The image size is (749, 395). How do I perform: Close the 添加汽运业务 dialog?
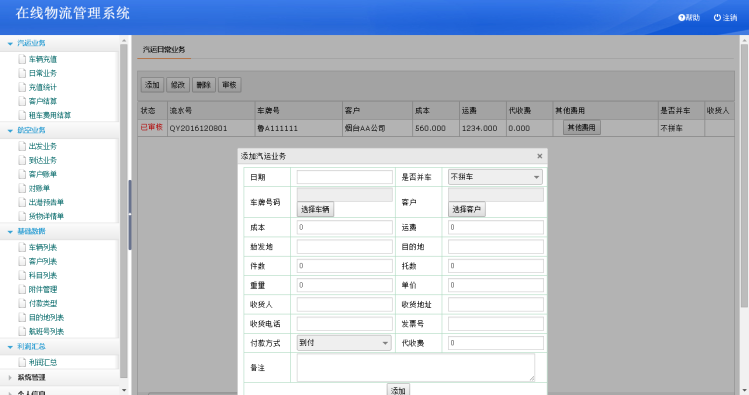tap(539, 156)
